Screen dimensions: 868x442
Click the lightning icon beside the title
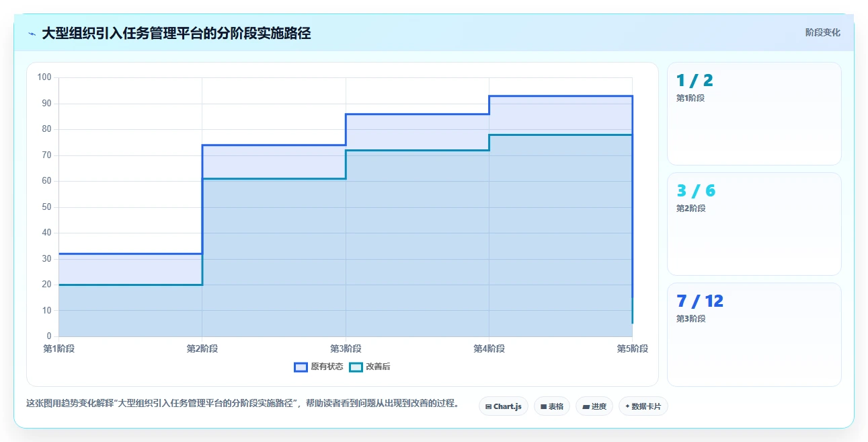pos(32,34)
